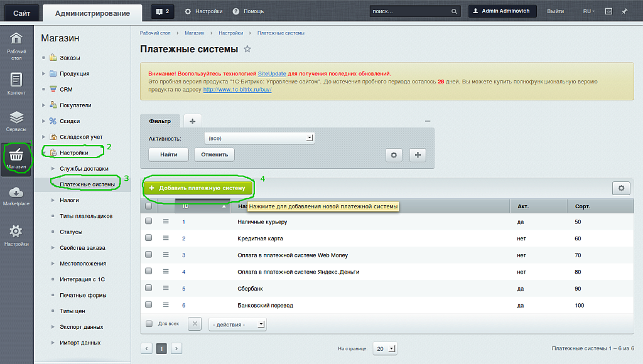Image resolution: width=643 pixels, height=364 pixels.
Task: Open the per-page count dropdown
Action: point(384,348)
